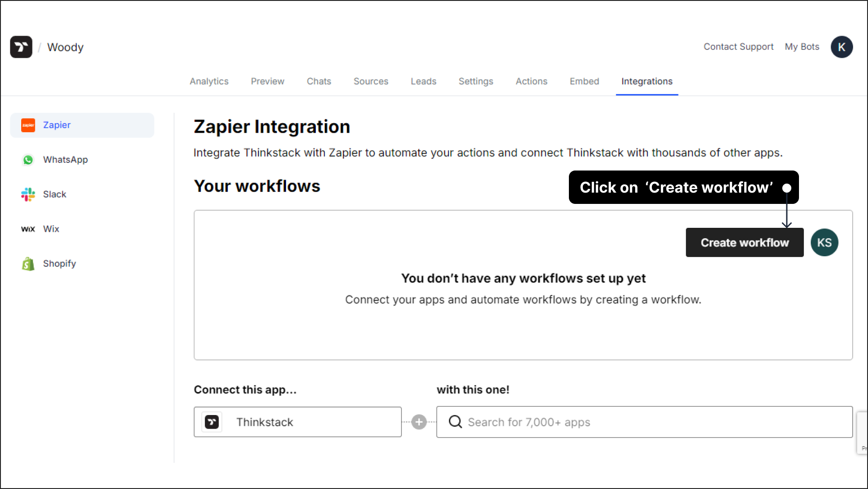
Task: Open the K user avatar menu
Action: point(841,47)
